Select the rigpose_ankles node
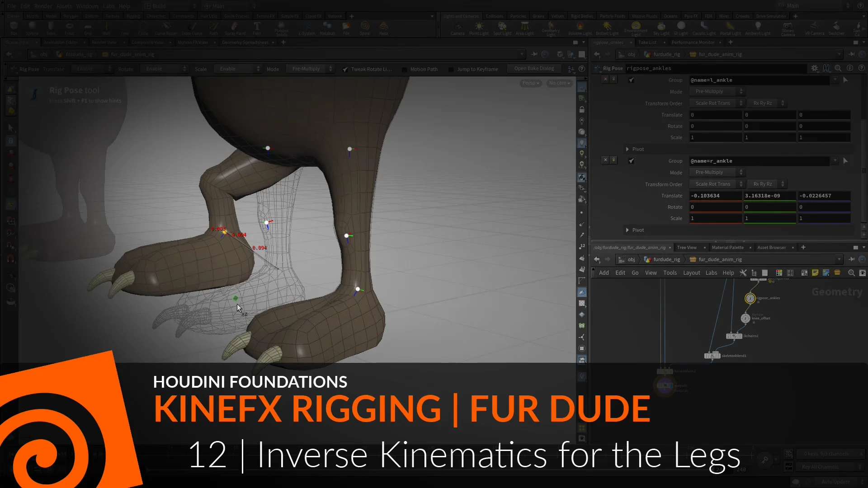This screenshot has width=868, height=488. pyautogui.click(x=750, y=298)
